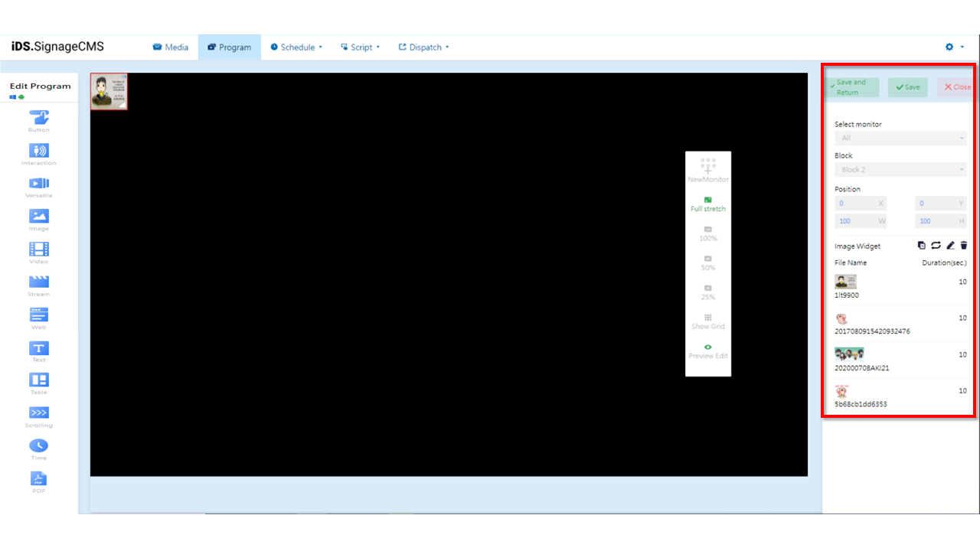Apply Full stretch to the block

pyautogui.click(x=707, y=204)
